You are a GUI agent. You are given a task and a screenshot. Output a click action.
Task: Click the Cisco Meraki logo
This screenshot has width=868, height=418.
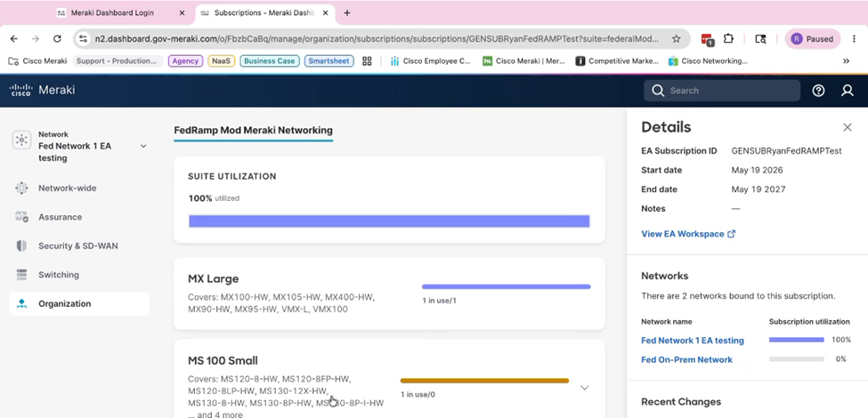(x=42, y=90)
